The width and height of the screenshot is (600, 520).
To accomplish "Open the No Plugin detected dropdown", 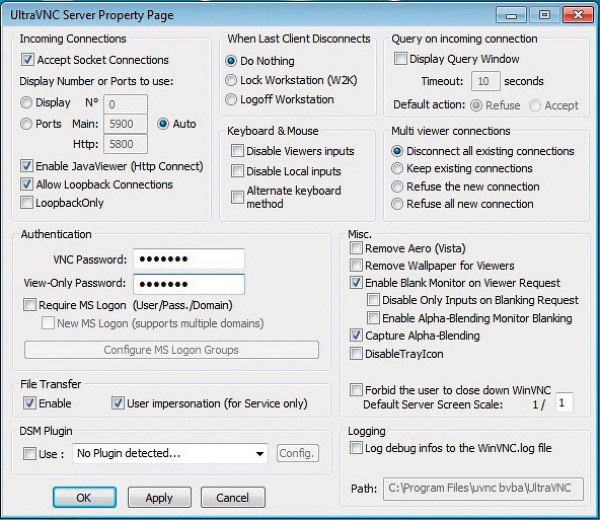I will pyautogui.click(x=170, y=453).
